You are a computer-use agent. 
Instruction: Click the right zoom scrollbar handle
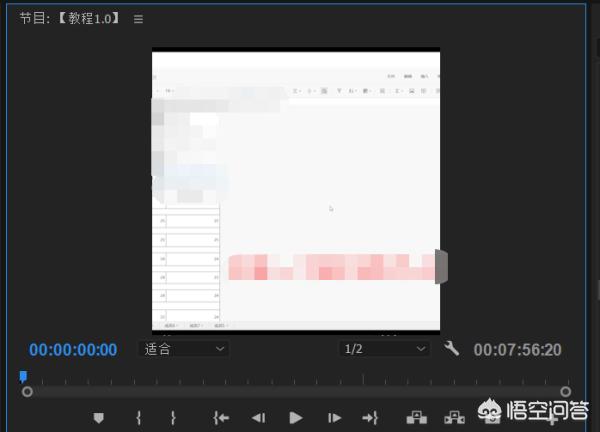[566, 392]
